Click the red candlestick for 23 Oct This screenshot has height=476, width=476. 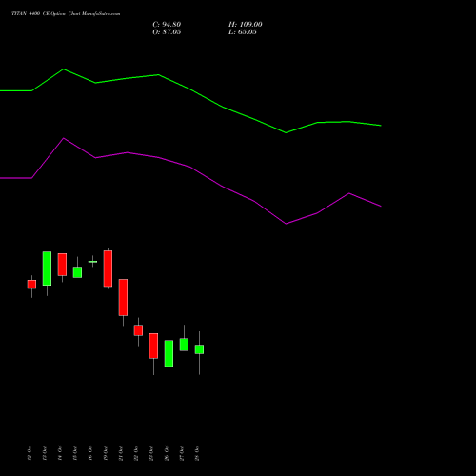click(x=153, y=346)
